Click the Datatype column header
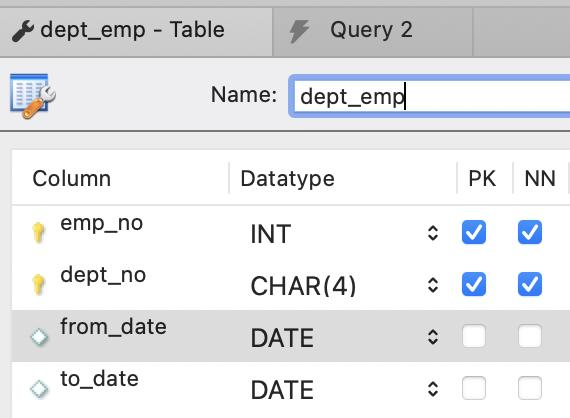 (x=287, y=178)
